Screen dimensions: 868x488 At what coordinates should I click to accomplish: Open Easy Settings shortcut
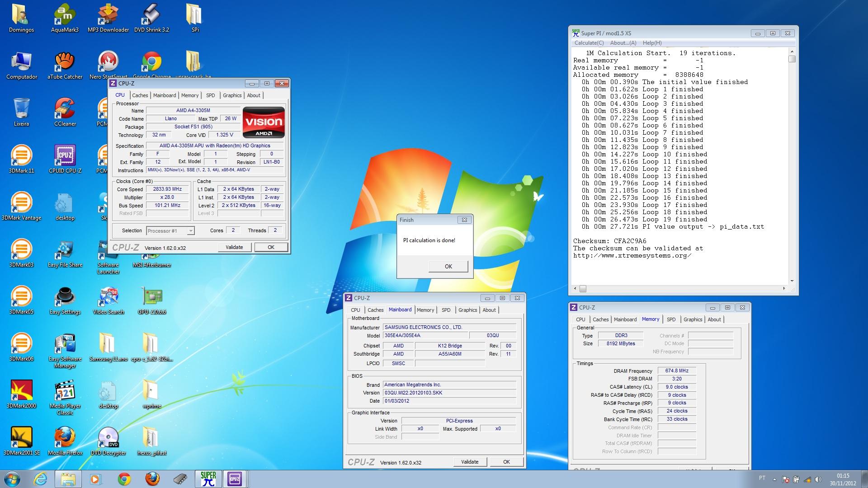(x=65, y=300)
